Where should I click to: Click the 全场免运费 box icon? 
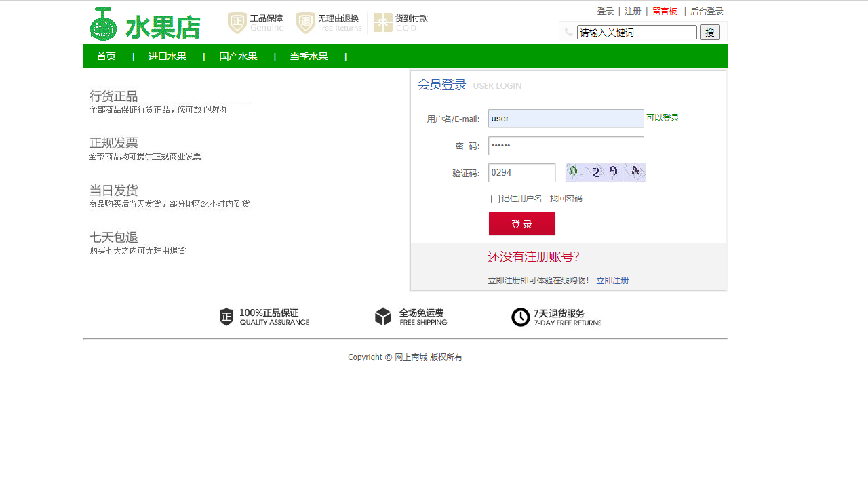(x=383, y=317)
